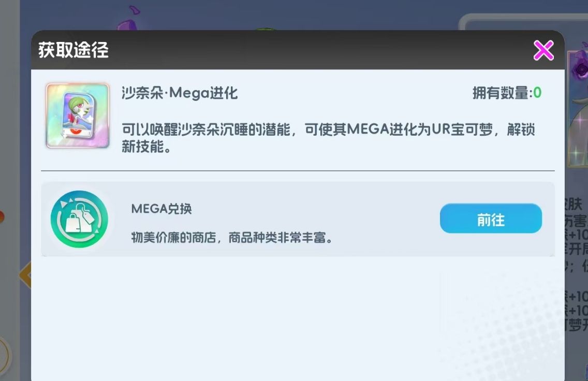
Task: Tap the 拥有数量 owned count
Action: click(x=507, y=93)
